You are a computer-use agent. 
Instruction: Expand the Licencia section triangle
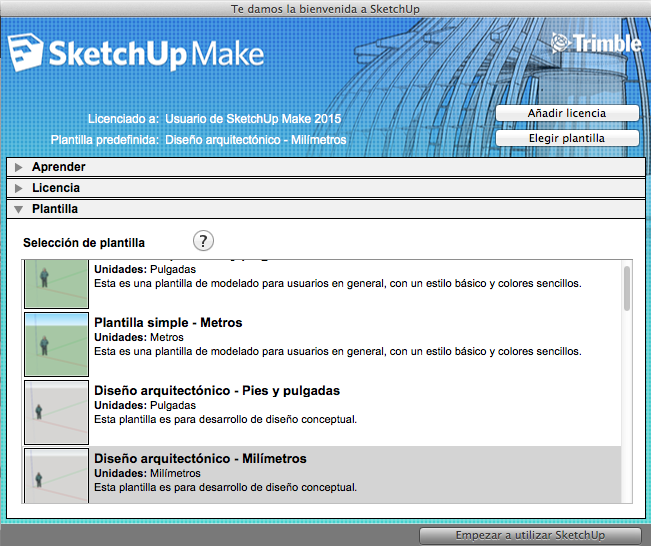point(18,188)
